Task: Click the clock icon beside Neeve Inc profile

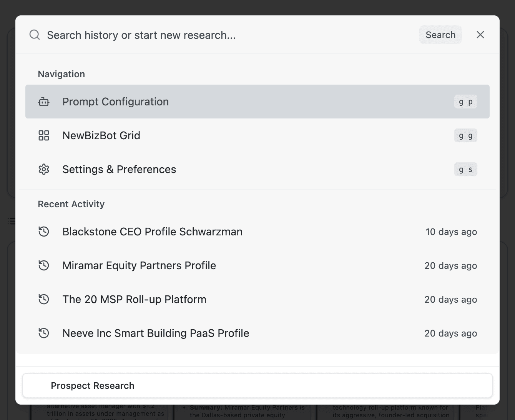Action: (44, 333)
